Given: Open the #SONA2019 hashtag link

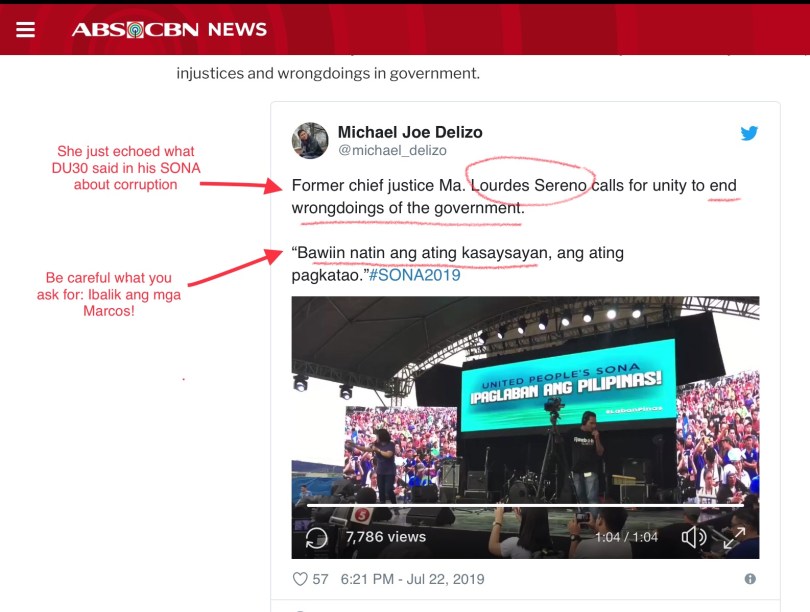Looking at the screenshot, I should tap(414, 275).
